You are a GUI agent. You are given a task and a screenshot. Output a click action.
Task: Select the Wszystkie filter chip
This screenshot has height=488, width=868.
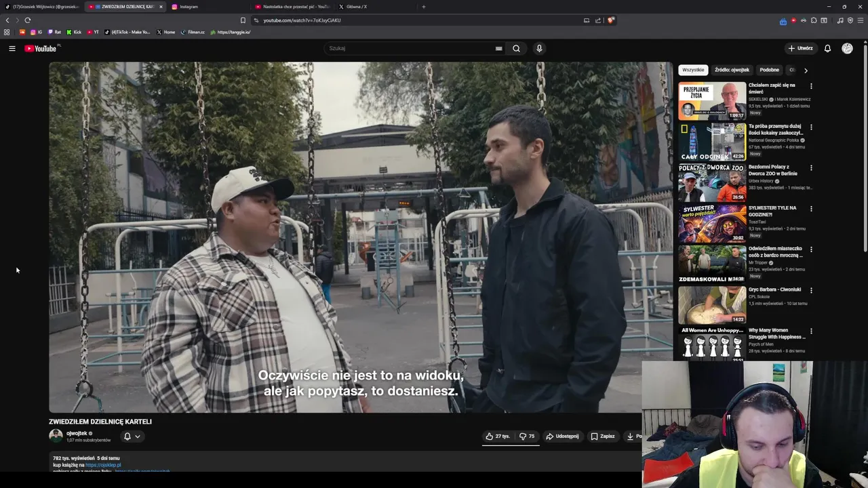click(x=693, y=70)
